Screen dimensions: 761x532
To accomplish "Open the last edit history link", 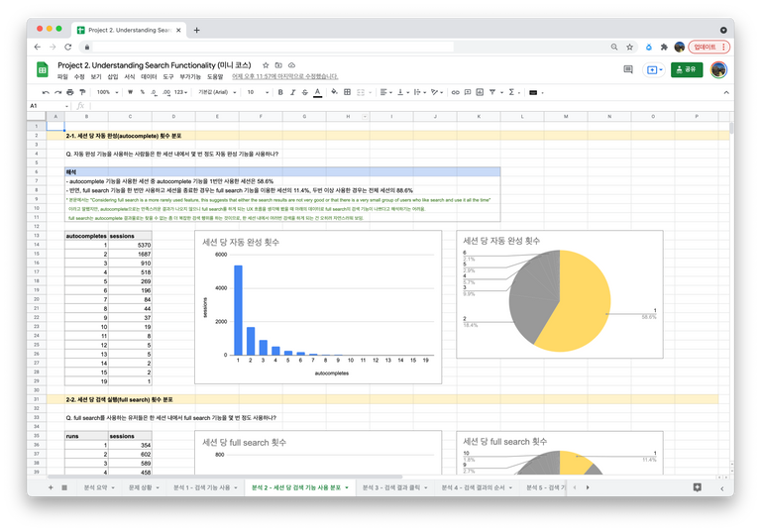I will point(285,76).
